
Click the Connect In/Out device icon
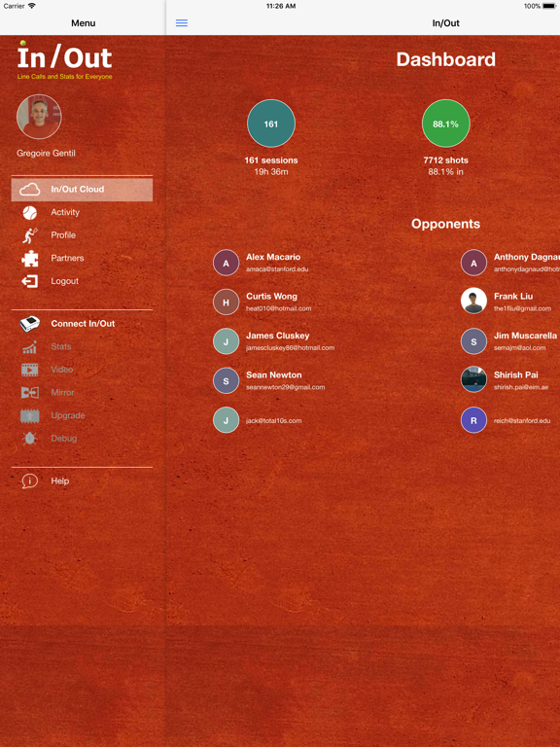pos(29,324)
